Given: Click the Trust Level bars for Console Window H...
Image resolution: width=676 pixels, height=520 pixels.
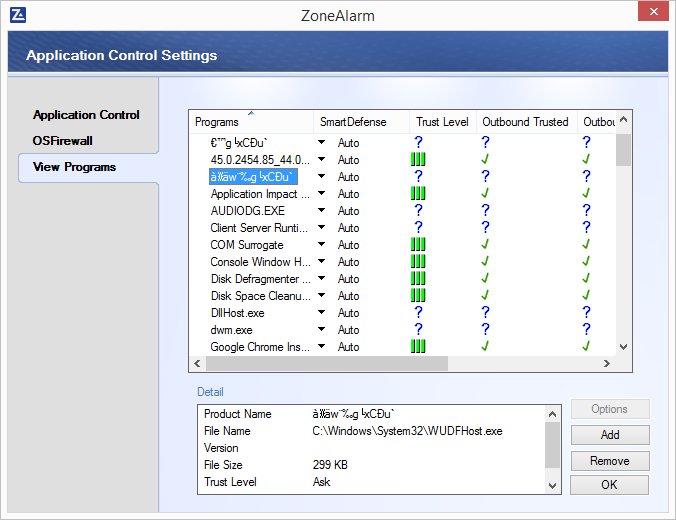Looking at the screenshot, I should tap(418, 261).
